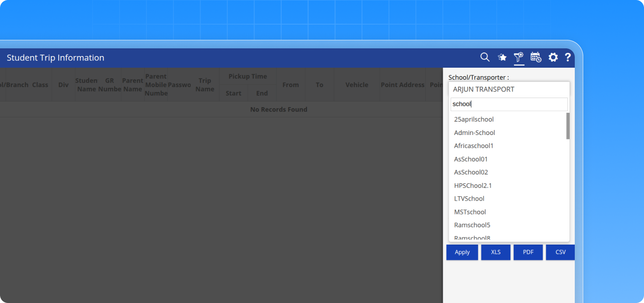Select the AsSchool02 entry
This screenshot has height=303, width=644.
click(x=471, y=172)
